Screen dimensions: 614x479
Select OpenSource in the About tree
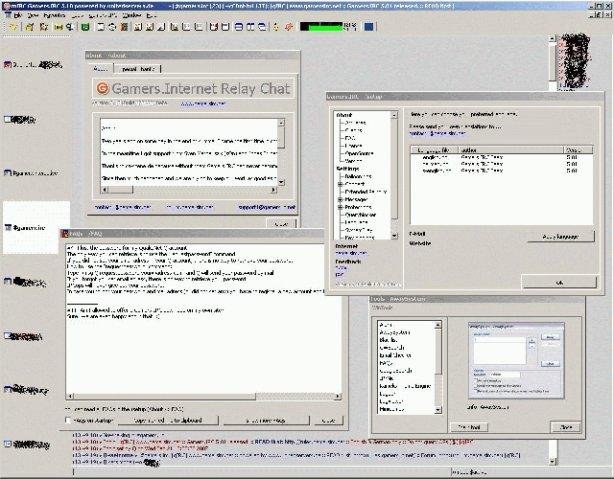359,153
